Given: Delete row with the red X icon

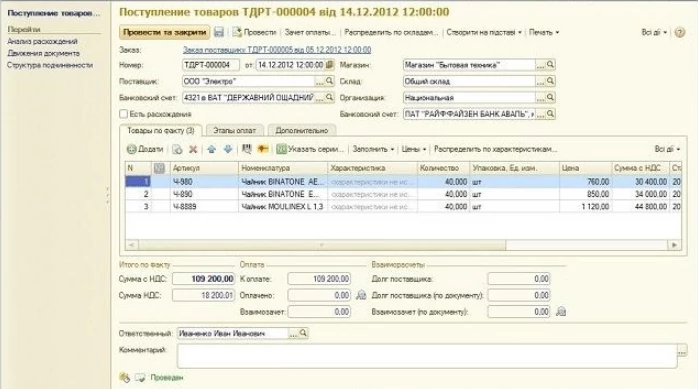Looking at the screenshot, I should (x=193, y=150).
